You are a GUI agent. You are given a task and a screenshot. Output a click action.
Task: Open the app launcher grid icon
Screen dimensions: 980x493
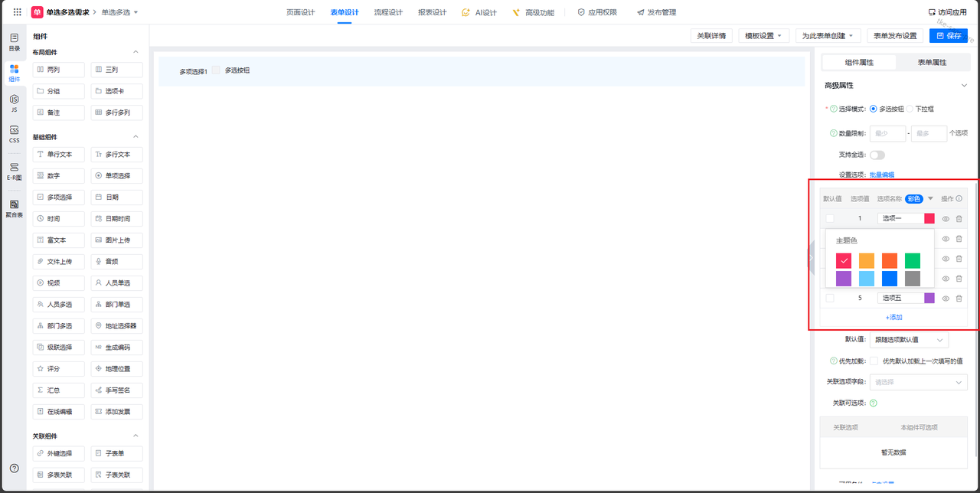click(18, 12)
